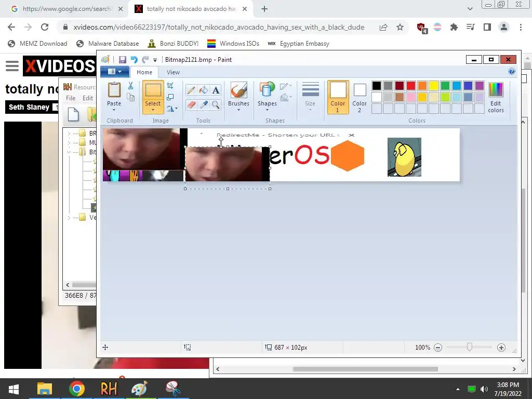Open the Size line thickness dropdown
This screenshot has width=532, height=399.
click(x=310, y=97)
